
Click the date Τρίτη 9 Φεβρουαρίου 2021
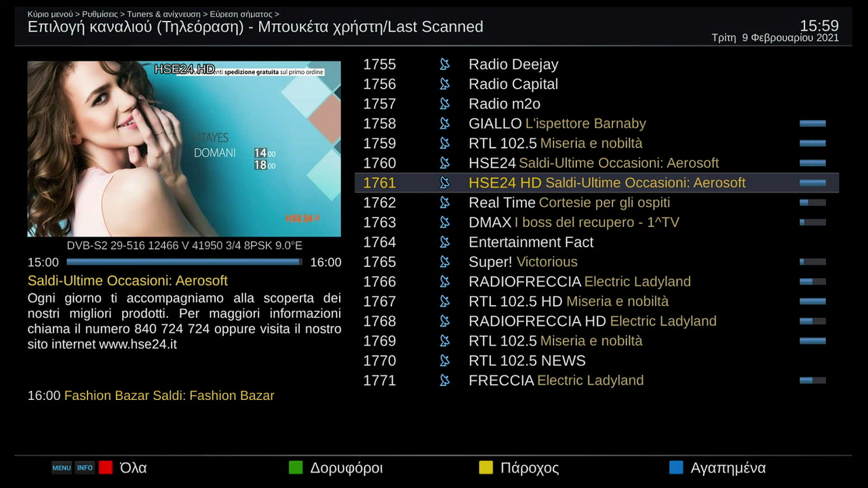click(775, 38)
